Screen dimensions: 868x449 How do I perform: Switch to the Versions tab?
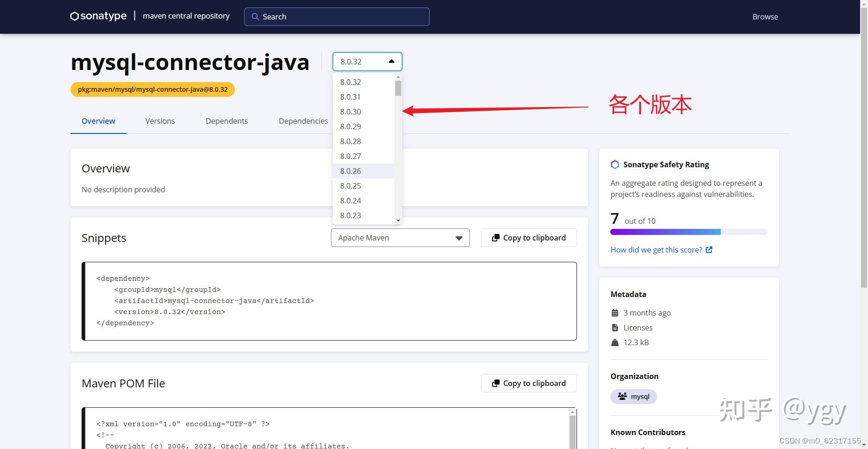[160, 121]
